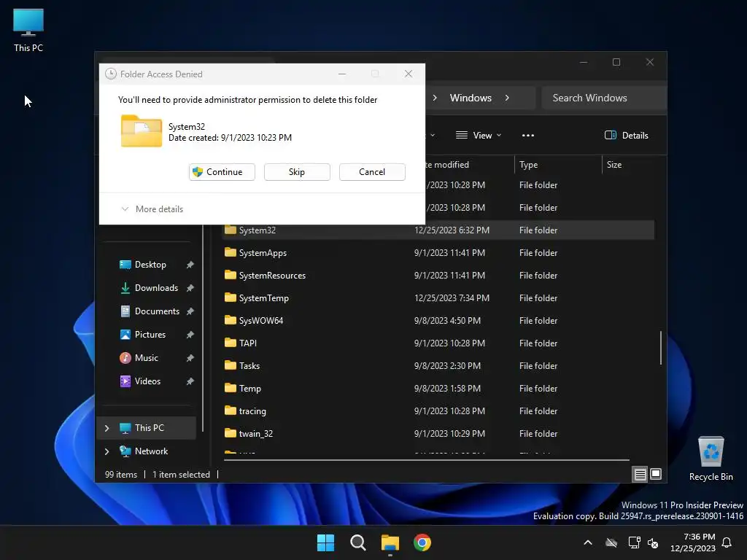
Task: Click the Skip button in the dialog
Action: tap(297, 172)
